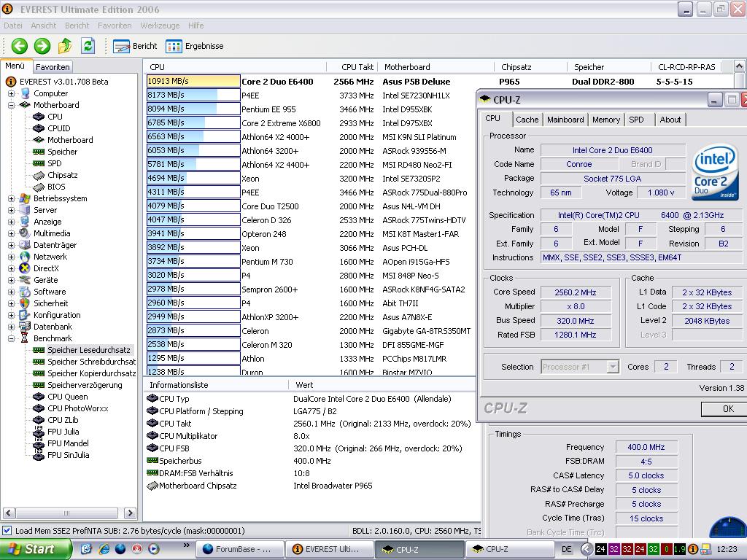Image resolution: width=747 pixels, height=560 pixels.
Task: Select Speicherverzögerung benchmark in the tree
Action: point(85,385)
